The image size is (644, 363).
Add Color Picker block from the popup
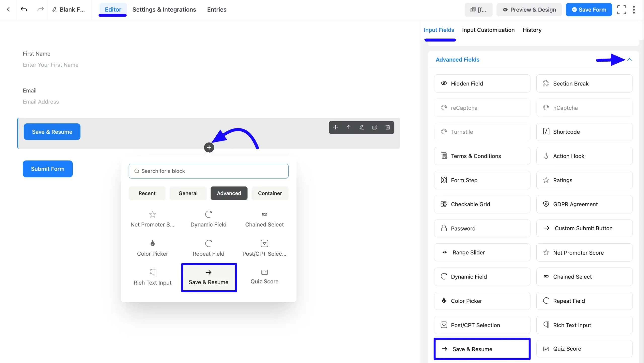coord(152,248)
